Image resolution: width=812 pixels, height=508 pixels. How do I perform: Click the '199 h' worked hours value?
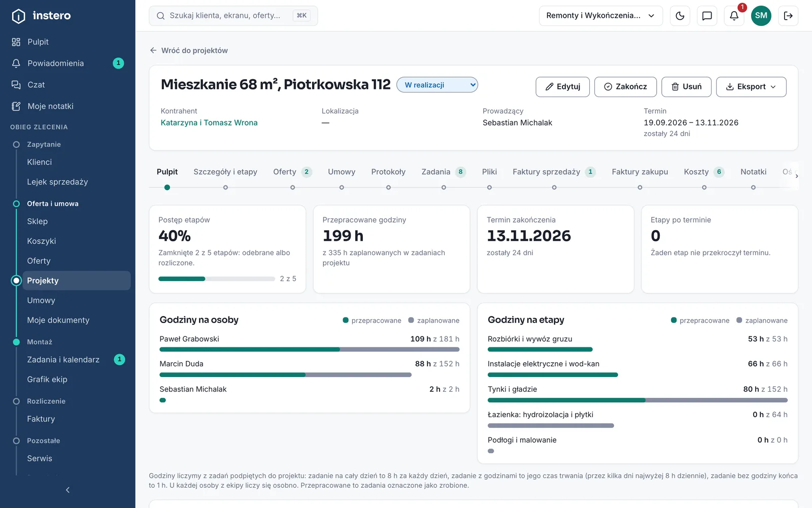point(343,236)
